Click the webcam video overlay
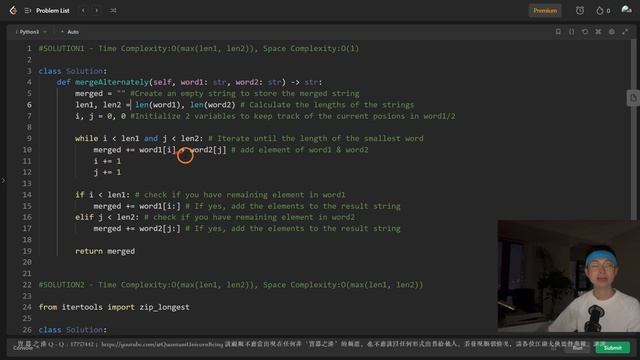The width and height of the screenshot is (640, 360). pyautogui.click(x=569, y=276)
